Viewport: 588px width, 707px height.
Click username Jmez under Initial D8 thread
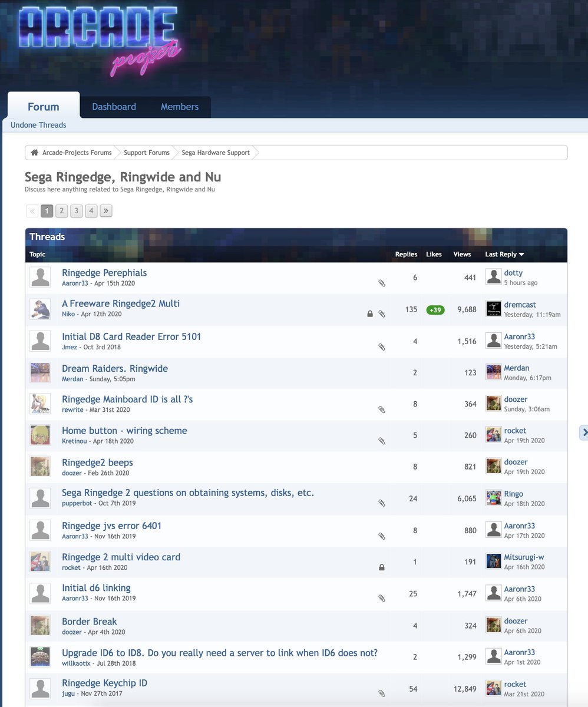coord(71,347)
